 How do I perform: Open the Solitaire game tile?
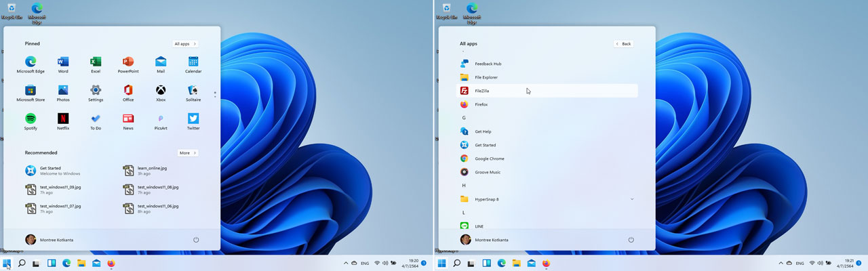(x=193, y=93)
